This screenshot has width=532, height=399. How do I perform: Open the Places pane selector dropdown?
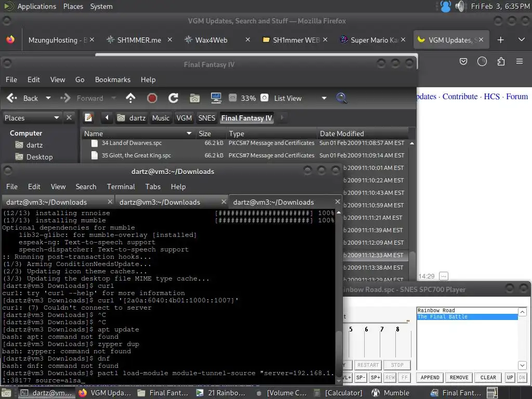coord(32,118)
